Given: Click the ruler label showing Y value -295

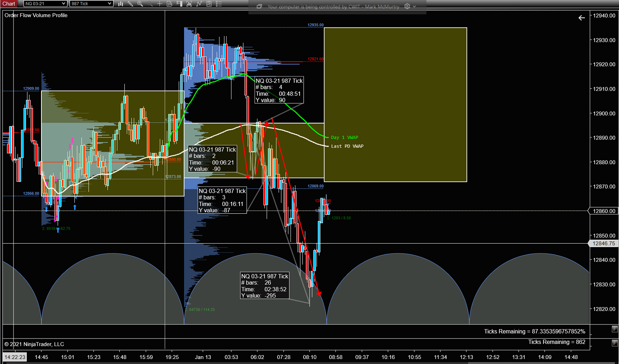Looking at the screenshot, I should coord(265,286).
